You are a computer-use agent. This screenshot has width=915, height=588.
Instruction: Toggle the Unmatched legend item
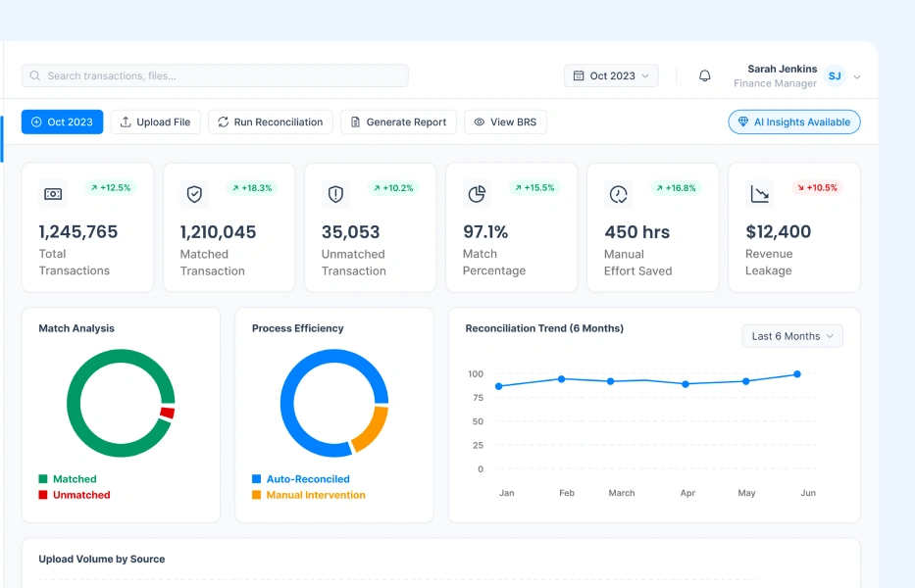click(x=74, y=495)
